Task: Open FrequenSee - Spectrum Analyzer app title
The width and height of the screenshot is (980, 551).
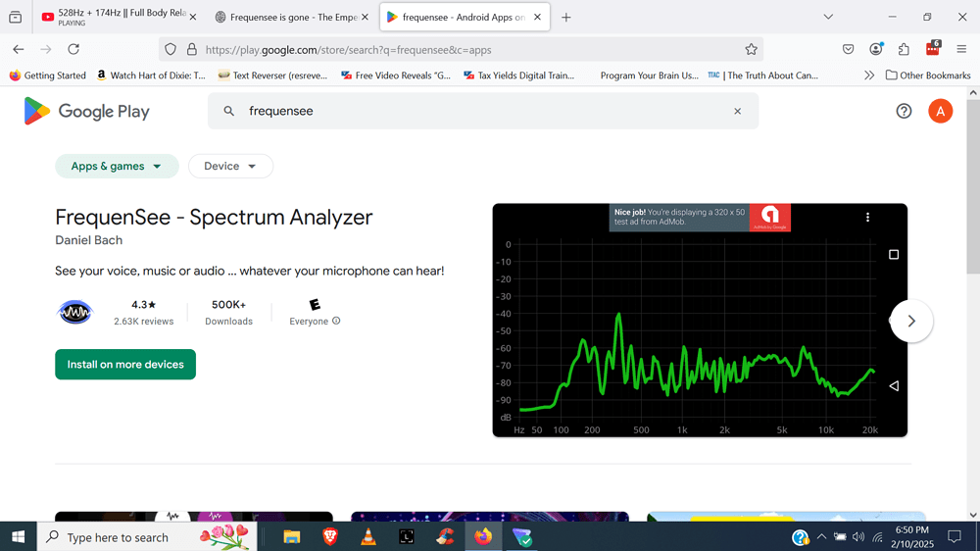Action: pyautogui.click(x=214, y=217)
